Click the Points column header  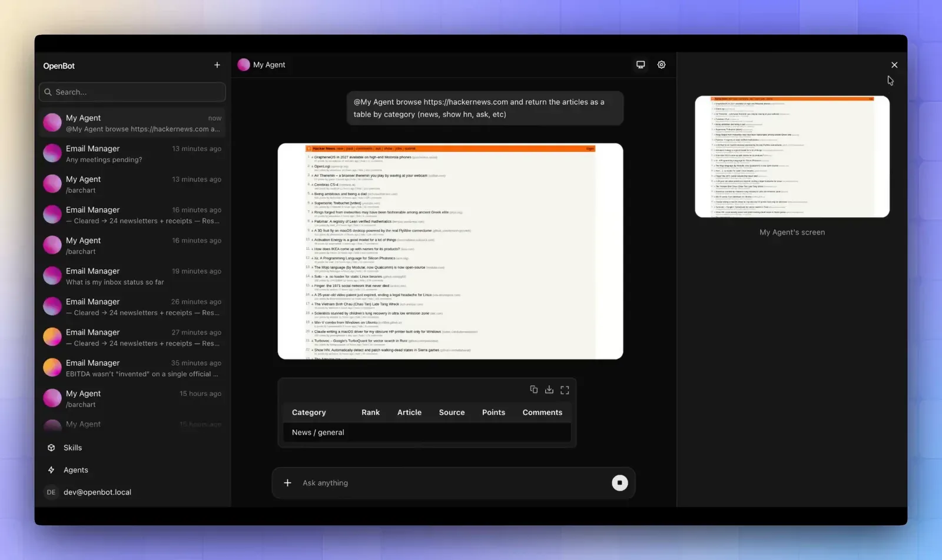tap(493, 412)
